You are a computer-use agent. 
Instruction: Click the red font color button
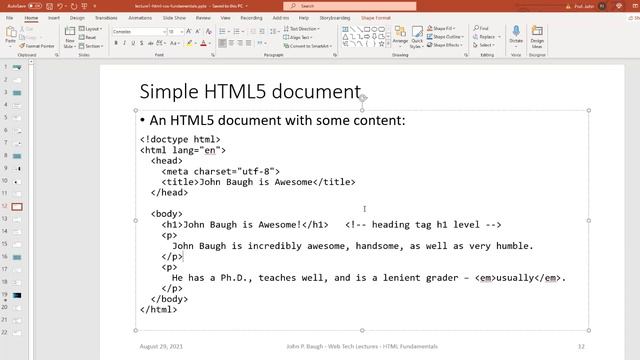coord(203,43)
